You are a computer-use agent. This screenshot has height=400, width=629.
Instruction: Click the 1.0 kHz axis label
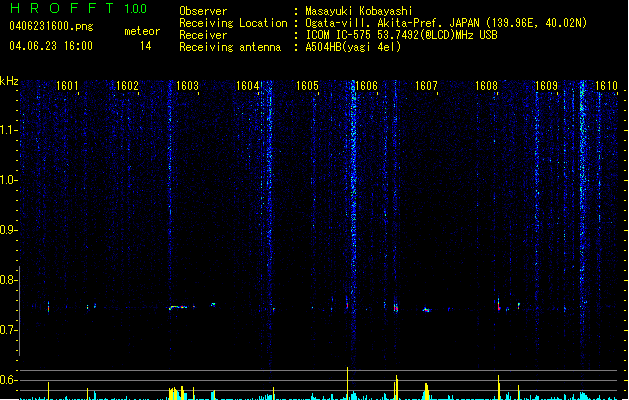point(9,180)
